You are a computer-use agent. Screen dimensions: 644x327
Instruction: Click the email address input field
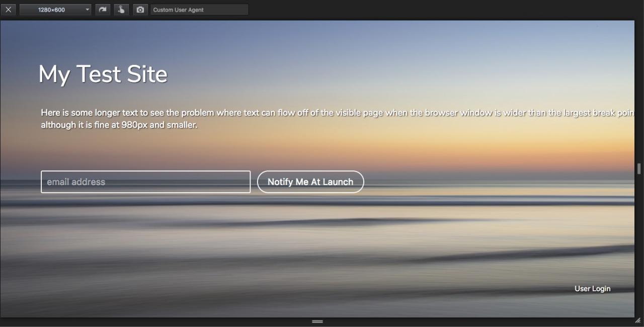(x=145, y=182)
